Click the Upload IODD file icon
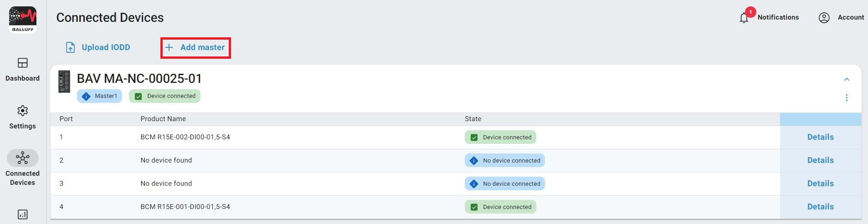This screenshot has height=224, width=868. (71, 47)
